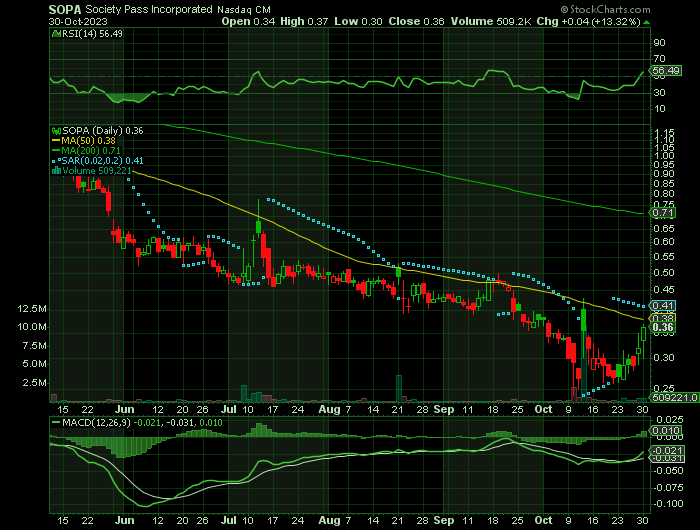Click the MACD -0.021 value tag
The image size is (700, 530).
pos(667,450)
